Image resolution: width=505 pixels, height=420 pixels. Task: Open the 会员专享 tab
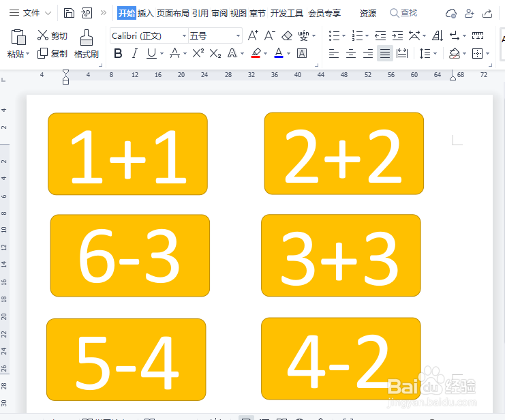(x=324, y=13)
